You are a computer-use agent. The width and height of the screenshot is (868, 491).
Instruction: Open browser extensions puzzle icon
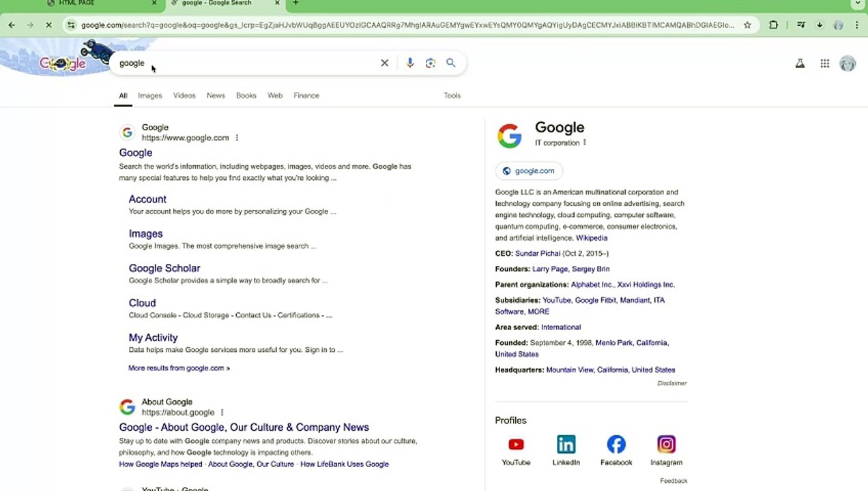pyautogui.click(x=773, y=25)
